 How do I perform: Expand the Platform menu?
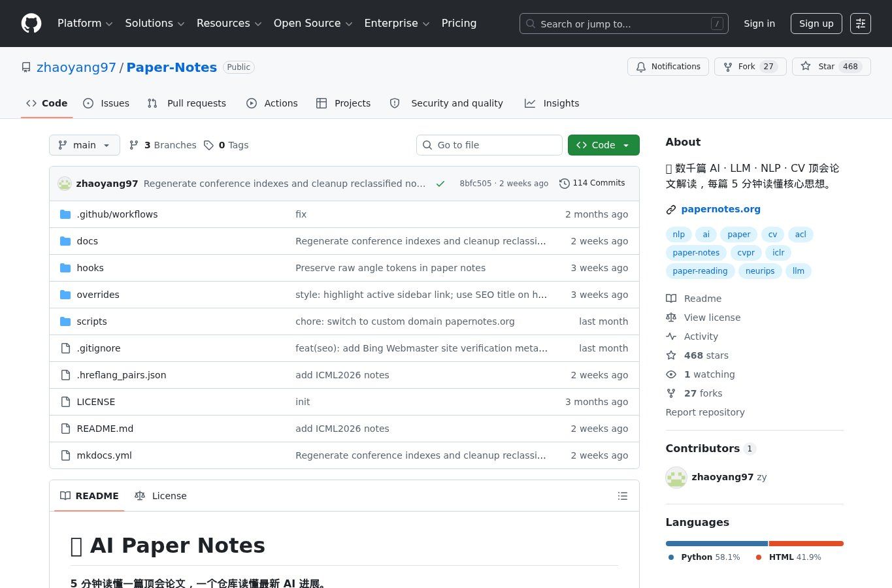tap(85, 24)
